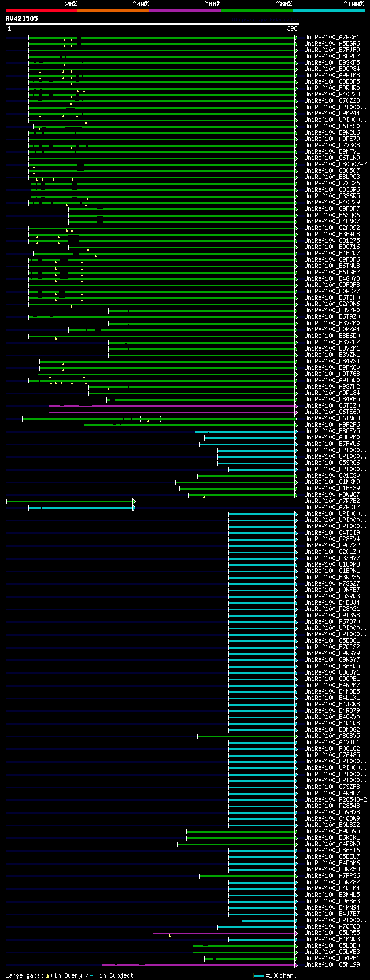Click the UniRef100_C6TE50 label
Screen dimensions: 370x980
pos(332,126)
